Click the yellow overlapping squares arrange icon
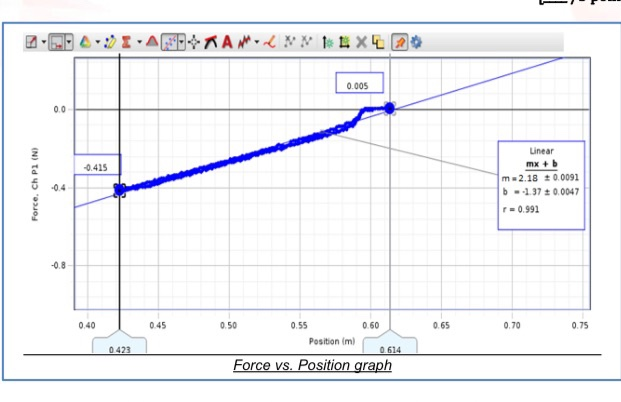The image size is (621, 402). (x=378, y=42)
